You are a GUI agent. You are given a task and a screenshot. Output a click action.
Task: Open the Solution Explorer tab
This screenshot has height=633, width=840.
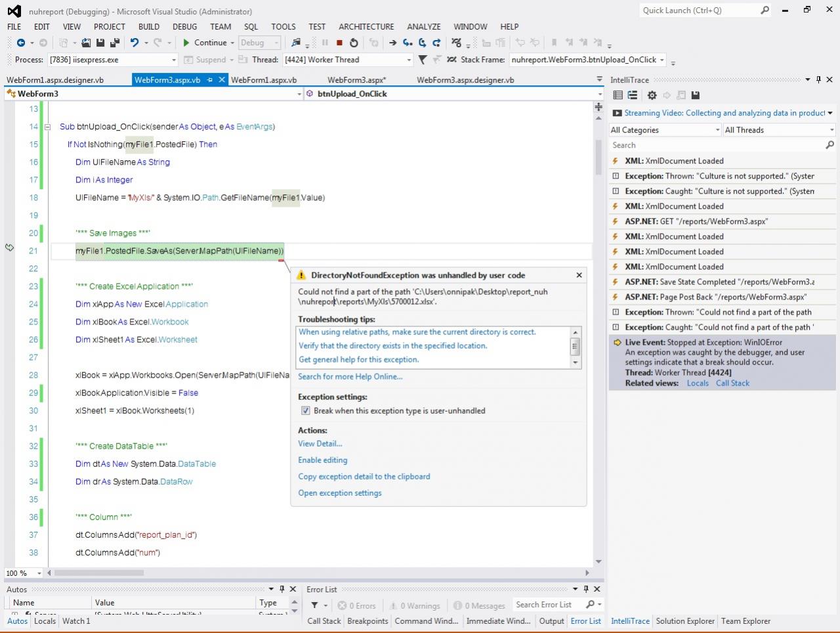click(685, 621)
